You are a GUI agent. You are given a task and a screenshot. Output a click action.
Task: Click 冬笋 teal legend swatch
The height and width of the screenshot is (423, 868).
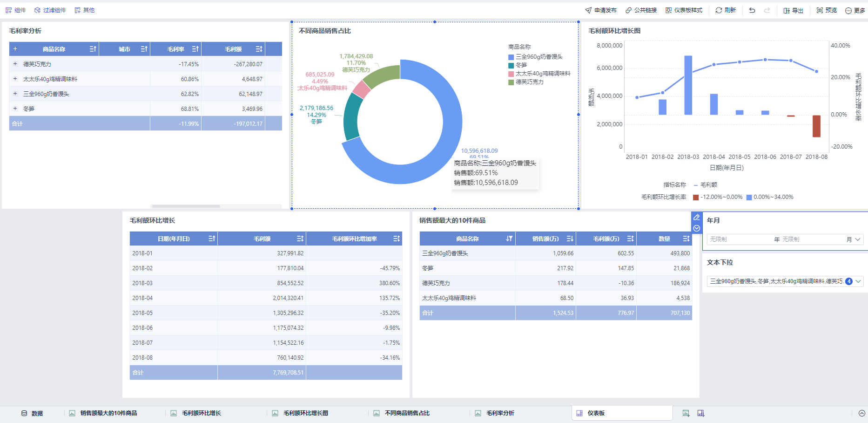(x=511, y=66)
